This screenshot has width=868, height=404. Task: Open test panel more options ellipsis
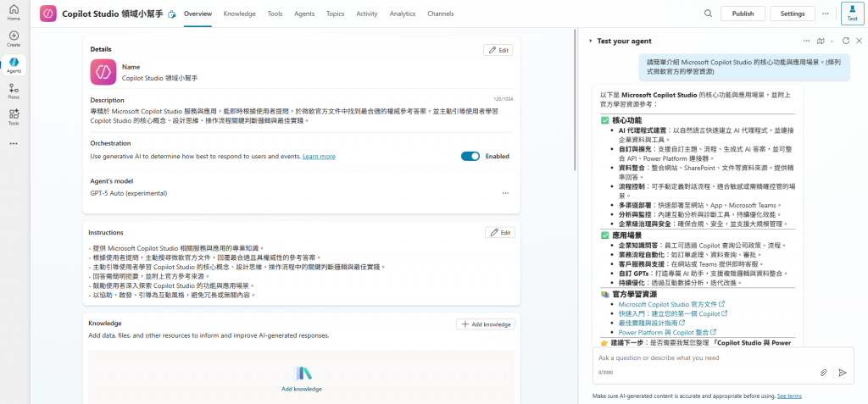click(x=806, y=41)
